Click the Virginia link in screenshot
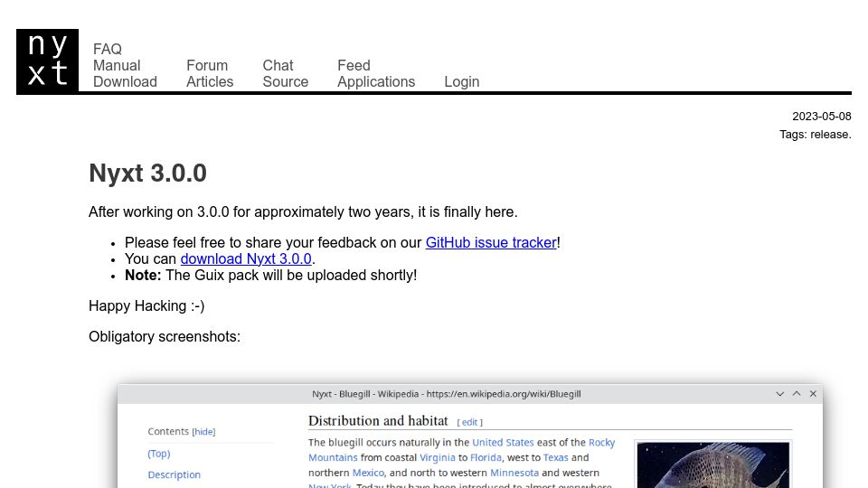 coord(438,457)
